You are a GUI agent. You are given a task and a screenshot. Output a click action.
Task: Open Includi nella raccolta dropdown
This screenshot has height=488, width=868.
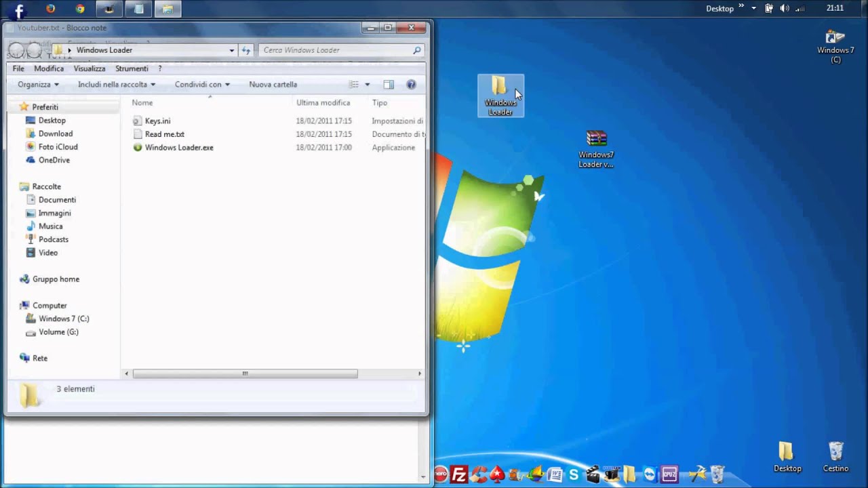117,85
